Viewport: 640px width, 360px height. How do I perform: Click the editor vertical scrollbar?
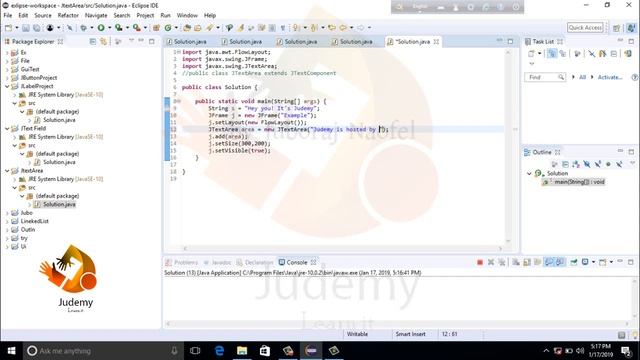click(508, 146)
